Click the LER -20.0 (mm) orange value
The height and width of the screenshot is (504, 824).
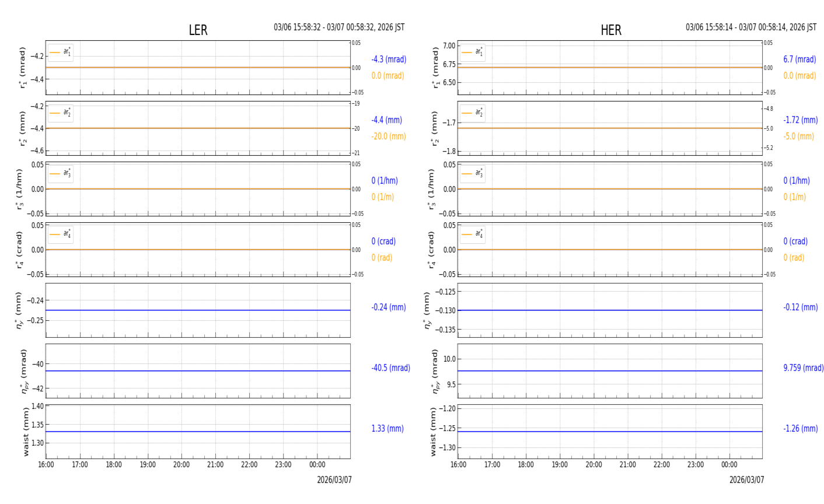(x=389, y=136)
